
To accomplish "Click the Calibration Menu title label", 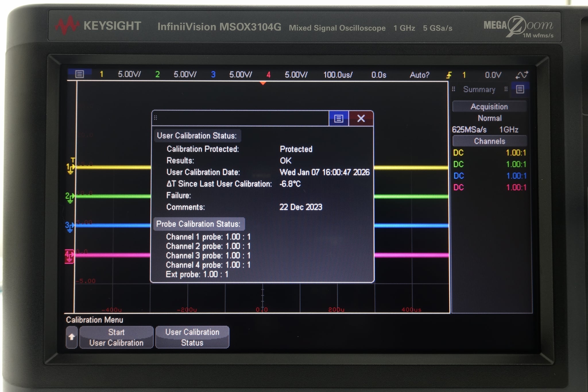I will tap(94, 320).
